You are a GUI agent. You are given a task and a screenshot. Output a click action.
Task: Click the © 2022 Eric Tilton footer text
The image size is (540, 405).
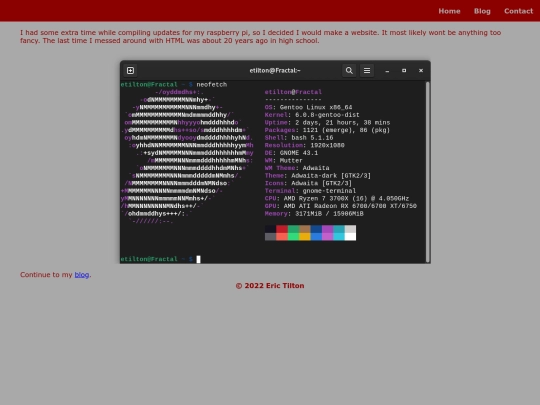(x=270, y=286)
